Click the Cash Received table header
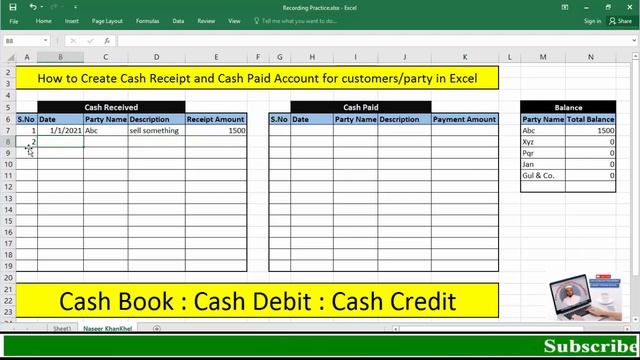Image resolution: width=640 pixels, height=360 pixels. (x=111, y=107)
